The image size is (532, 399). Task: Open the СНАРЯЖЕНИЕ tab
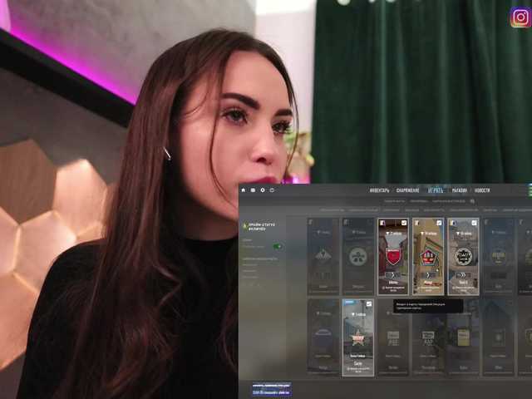pos(407,190)
